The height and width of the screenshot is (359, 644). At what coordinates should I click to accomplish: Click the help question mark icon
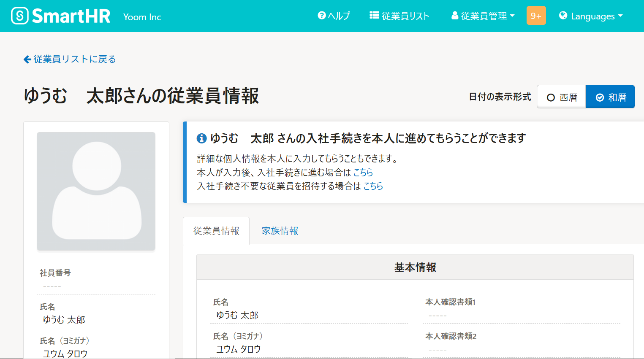[322, 16]
